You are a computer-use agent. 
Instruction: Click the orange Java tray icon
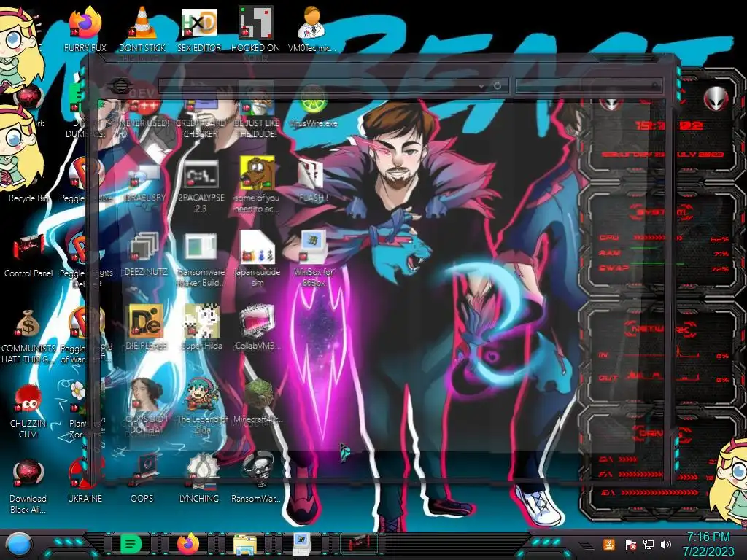tap(608, 544)
